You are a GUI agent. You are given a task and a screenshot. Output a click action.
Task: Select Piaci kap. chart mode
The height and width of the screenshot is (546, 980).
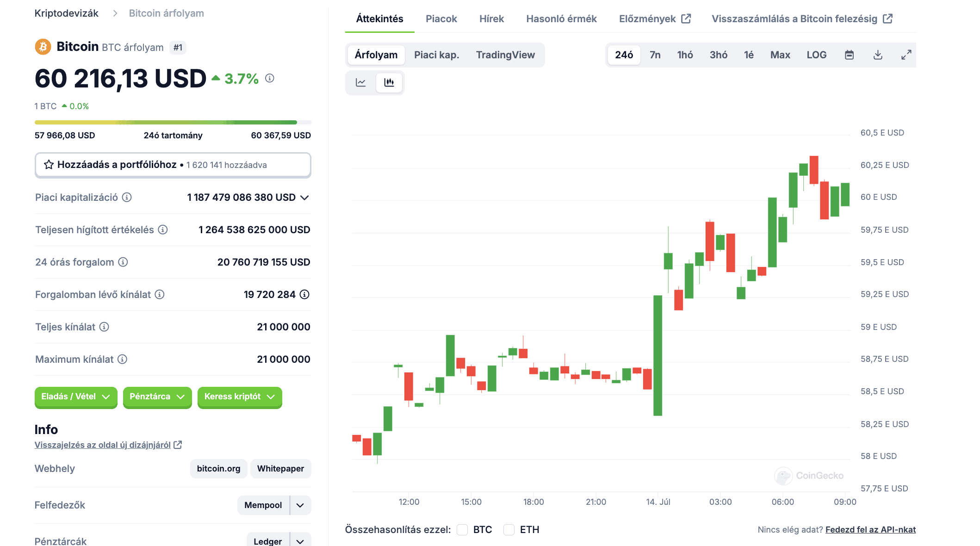[437, 55]
